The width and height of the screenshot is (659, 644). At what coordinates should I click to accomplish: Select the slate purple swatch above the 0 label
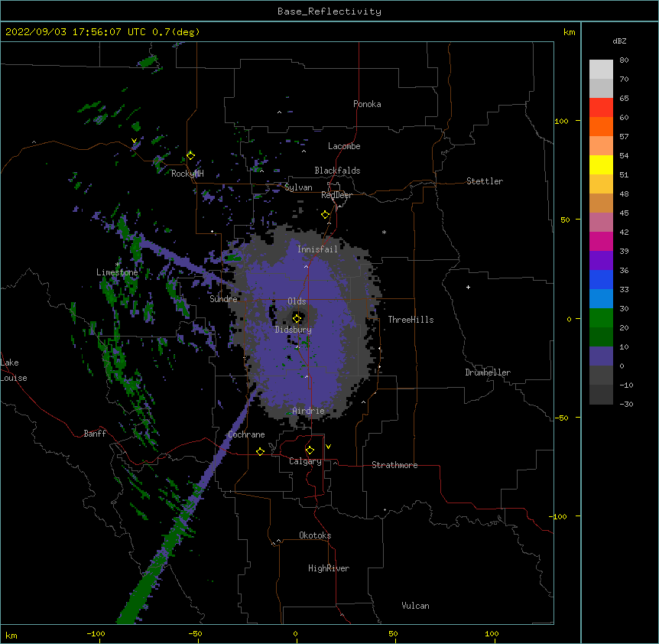(x=601, y=356)
